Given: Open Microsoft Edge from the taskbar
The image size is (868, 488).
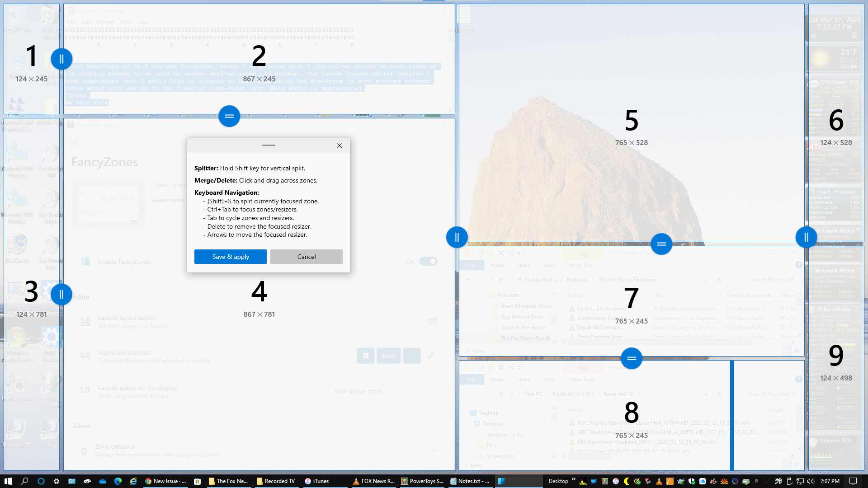Looking at the screenshot, I should click(118, 481).
